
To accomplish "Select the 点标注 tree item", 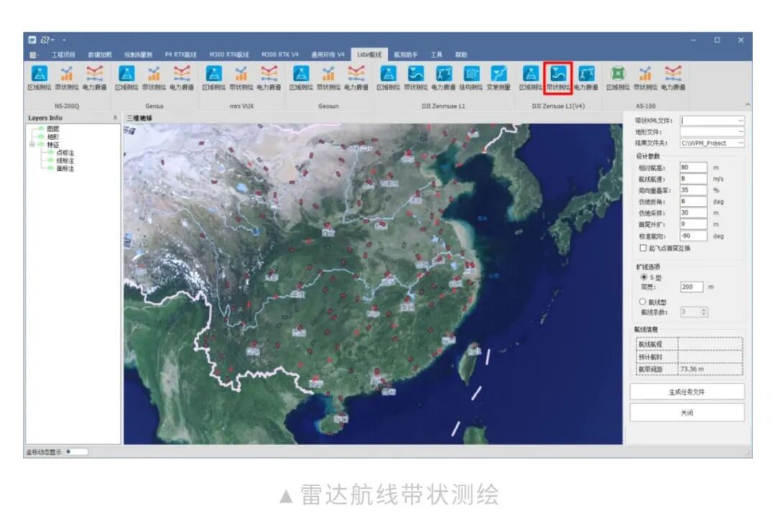I will tap(65, 153).
